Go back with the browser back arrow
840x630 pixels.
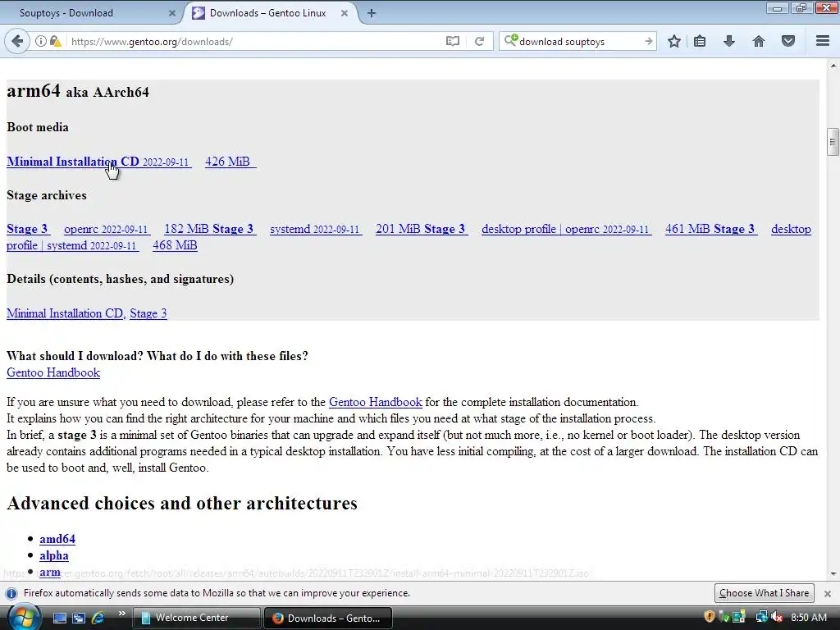point(17,41)
